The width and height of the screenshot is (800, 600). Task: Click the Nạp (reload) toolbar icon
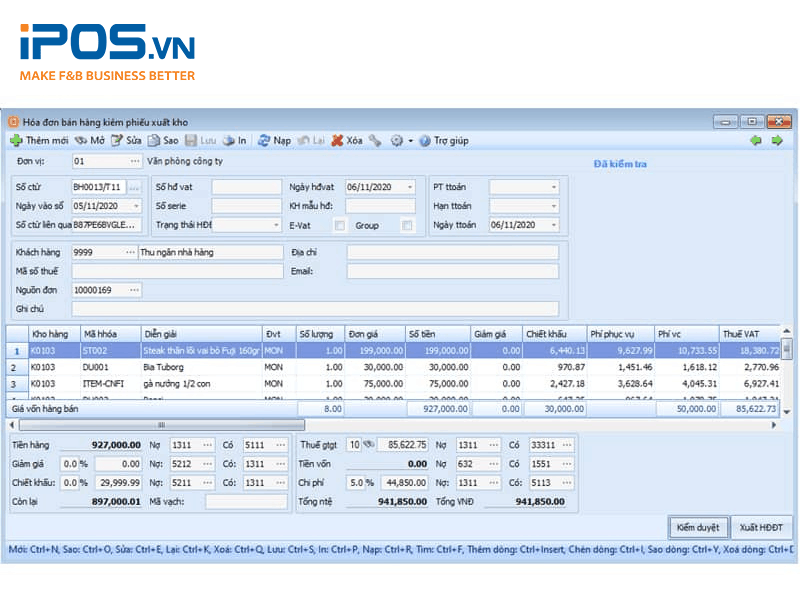(x=264, y=141)
